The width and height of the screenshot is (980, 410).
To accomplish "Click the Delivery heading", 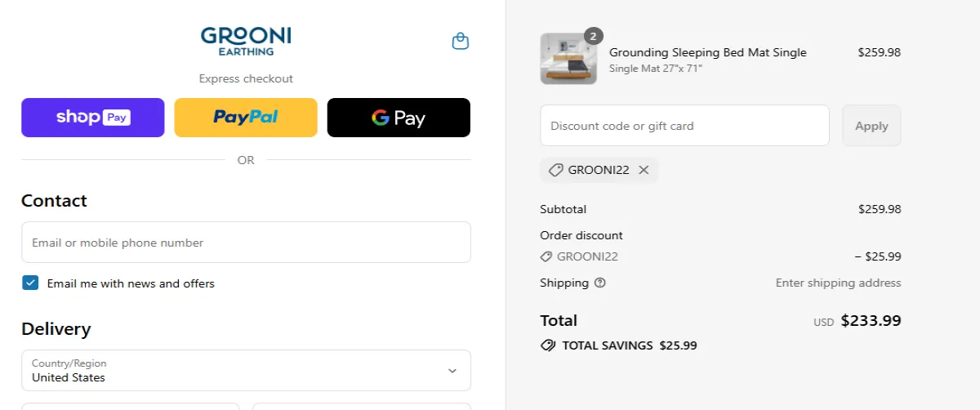I will pos(56,329).
